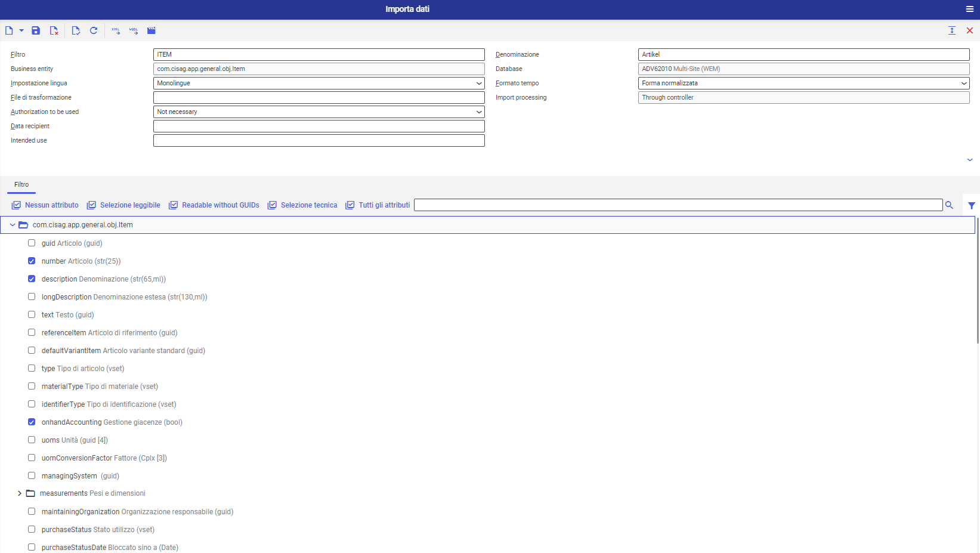The height and width of the screenshot is (553, 980).
Task: Click the Delete document icon
Action: click(x=54, y=30)
